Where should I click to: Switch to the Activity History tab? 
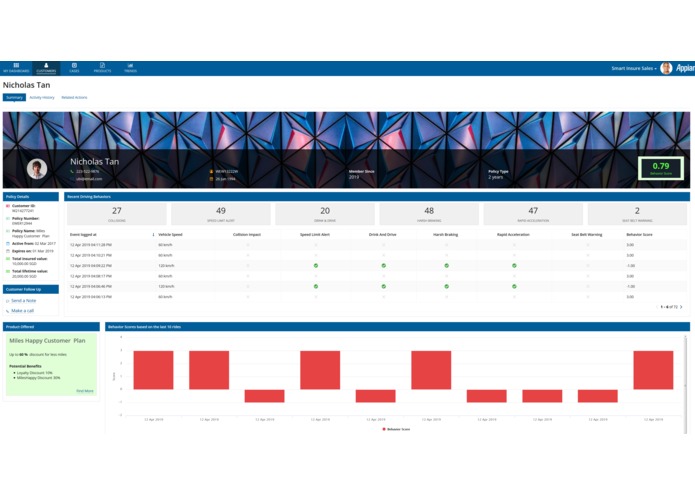point(42,97)
